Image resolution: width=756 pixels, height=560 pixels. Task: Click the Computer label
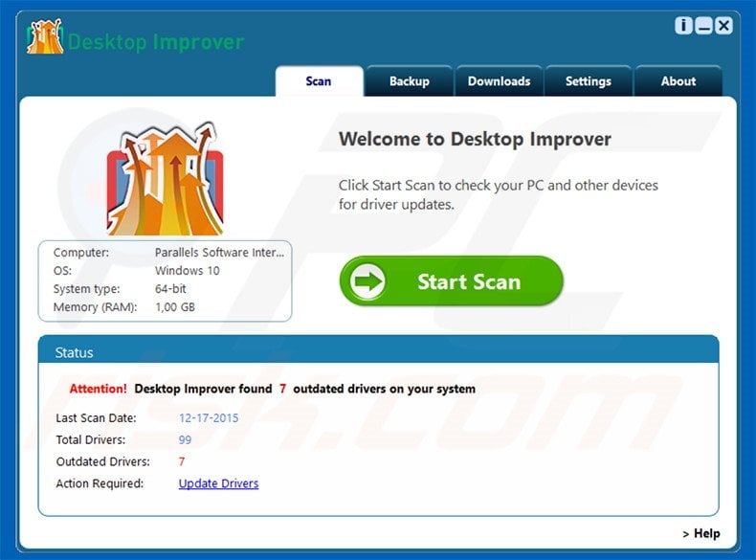81,253
